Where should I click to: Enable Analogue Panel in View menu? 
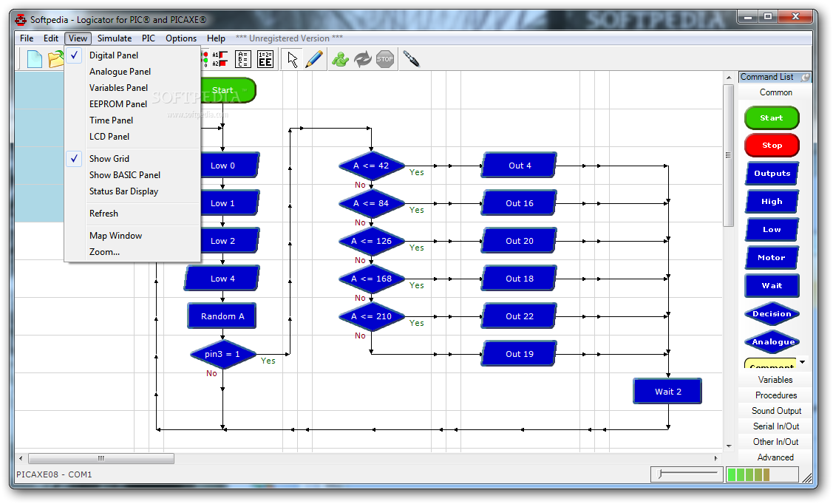coord(132,72)
